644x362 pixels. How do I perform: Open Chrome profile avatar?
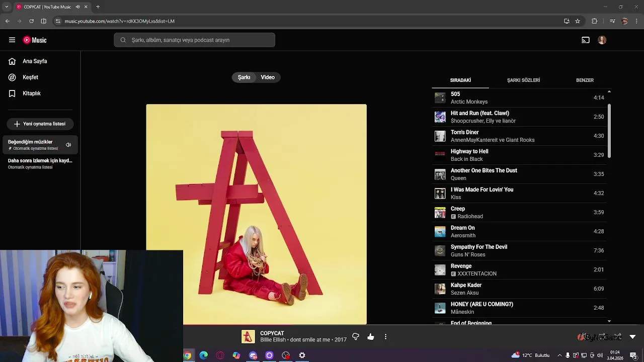tap(625, 21)
